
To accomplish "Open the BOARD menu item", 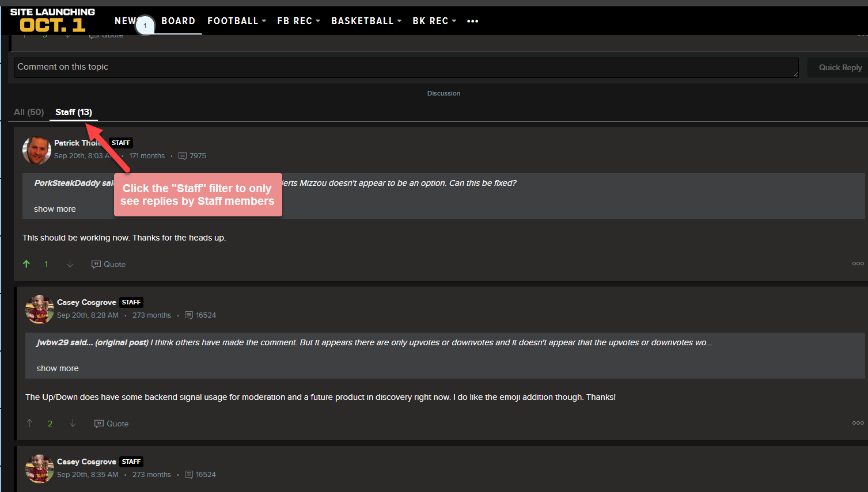I will coord(178,21).
